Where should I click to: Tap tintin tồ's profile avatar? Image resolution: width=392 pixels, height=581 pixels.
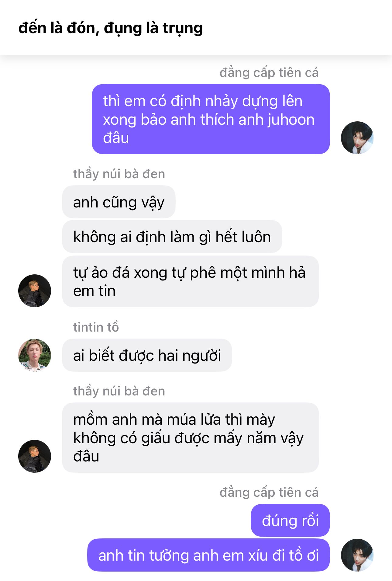pyautogui.click(x=35, y=355)
